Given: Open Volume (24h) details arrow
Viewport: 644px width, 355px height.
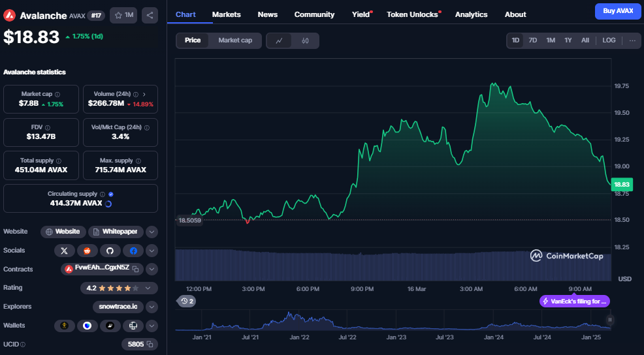Looking at the screenshot, I should (144, 95).
